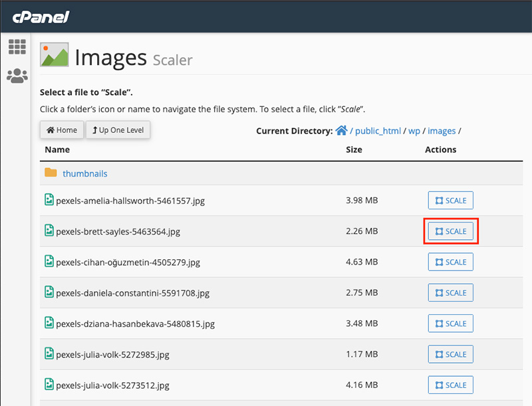This screenshot has width=532, height=406.
Task: Go Up One Level
Action: coord(118,130)
